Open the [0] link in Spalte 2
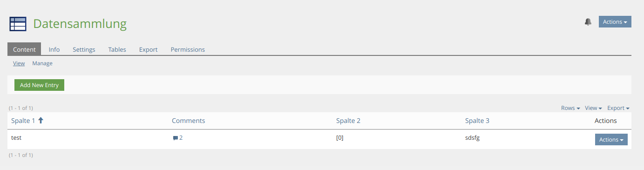644x170 pixels. 339,138
